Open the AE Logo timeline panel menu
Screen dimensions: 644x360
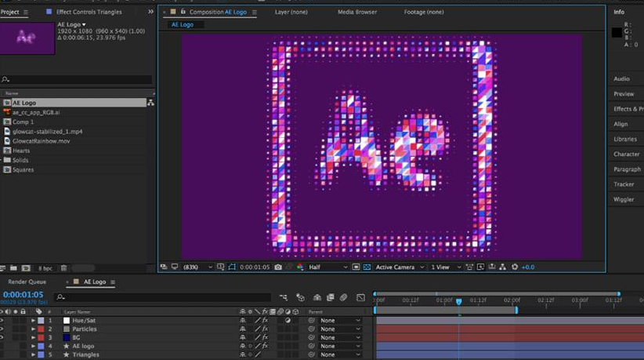pyautogui.click(x=113, y=282)
